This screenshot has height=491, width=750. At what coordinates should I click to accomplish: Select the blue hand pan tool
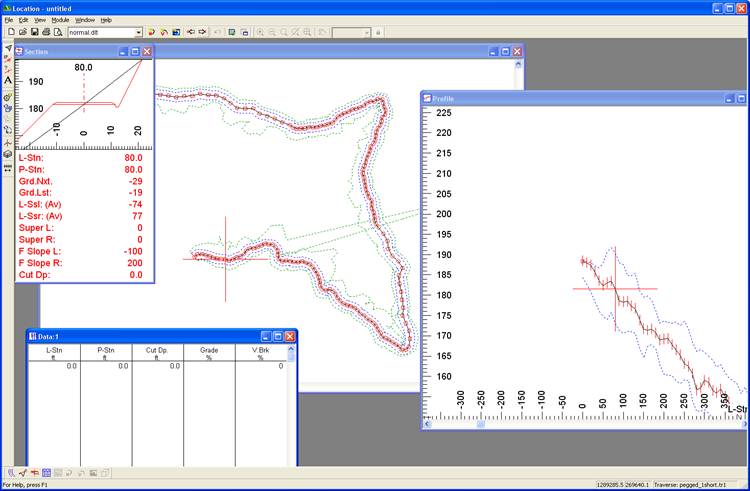pos(8,109)
